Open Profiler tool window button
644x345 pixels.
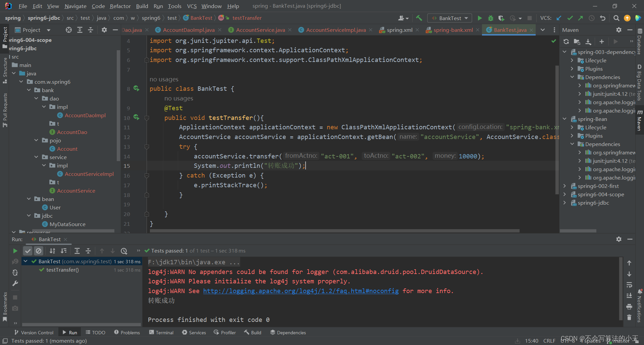225,333
